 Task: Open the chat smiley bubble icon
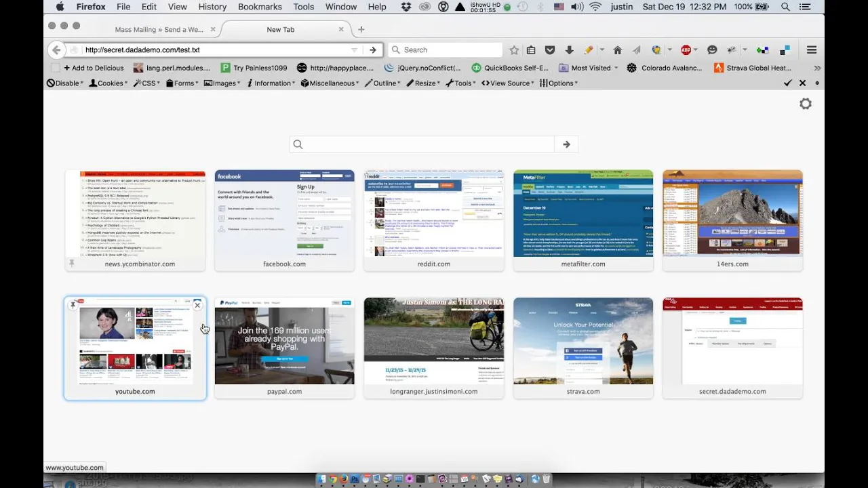pyautogui.click(x=712, y=49)
